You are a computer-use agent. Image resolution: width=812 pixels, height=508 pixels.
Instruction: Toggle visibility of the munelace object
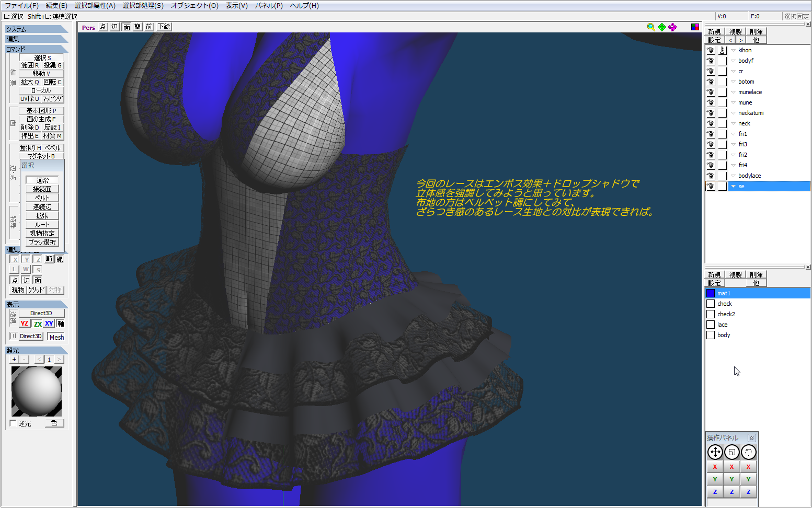(x=711, y=93)
